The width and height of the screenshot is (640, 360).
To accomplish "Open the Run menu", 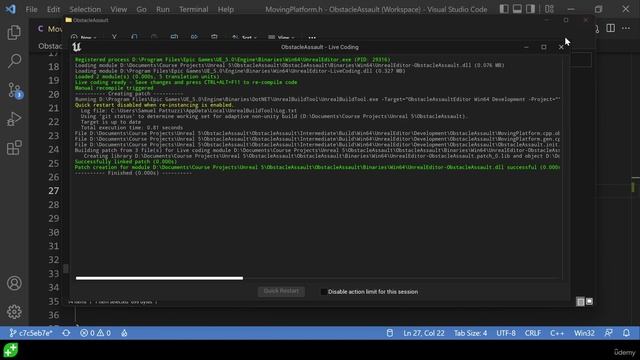I will (162, 9).
